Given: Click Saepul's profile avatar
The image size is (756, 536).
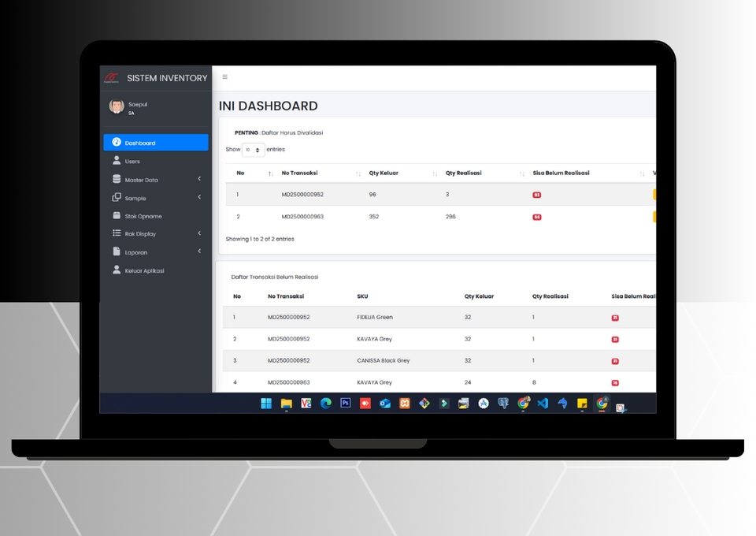Looking at the screenshot, I should pyautogui.click(x=117, y=106).
